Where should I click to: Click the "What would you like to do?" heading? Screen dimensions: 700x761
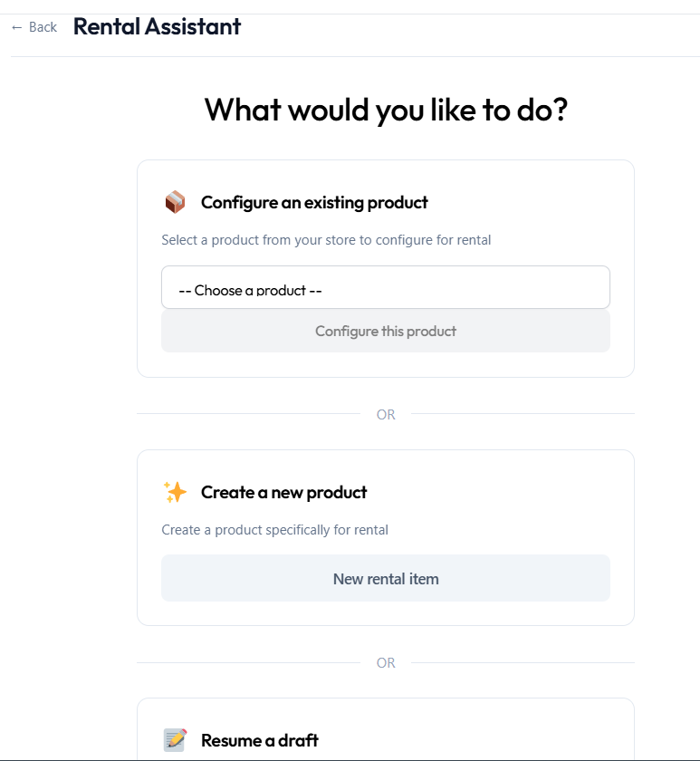click(x=386, y=110)
